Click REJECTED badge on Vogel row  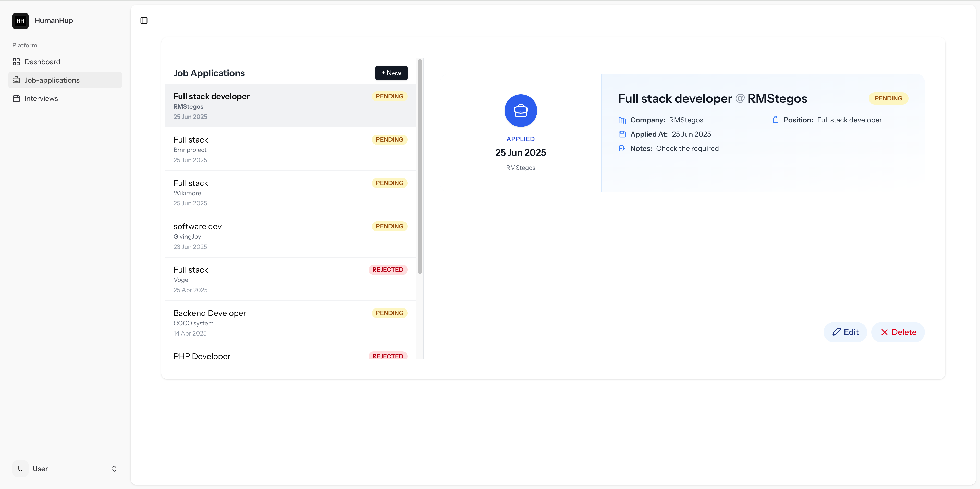(x=388, y=269)
